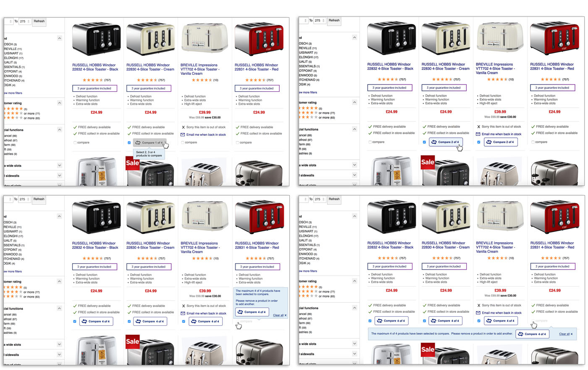The image size is (588, 370).
Task: Click the greyed Compare 1 of 4 button
Action: tap(150, 143)
